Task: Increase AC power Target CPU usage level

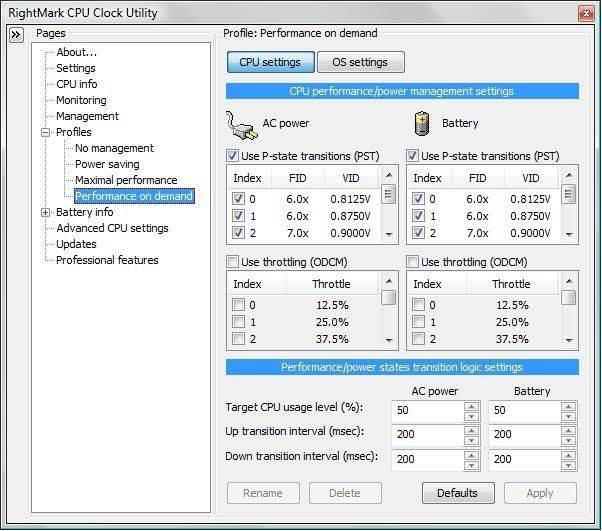Action: tap(471, 404)
